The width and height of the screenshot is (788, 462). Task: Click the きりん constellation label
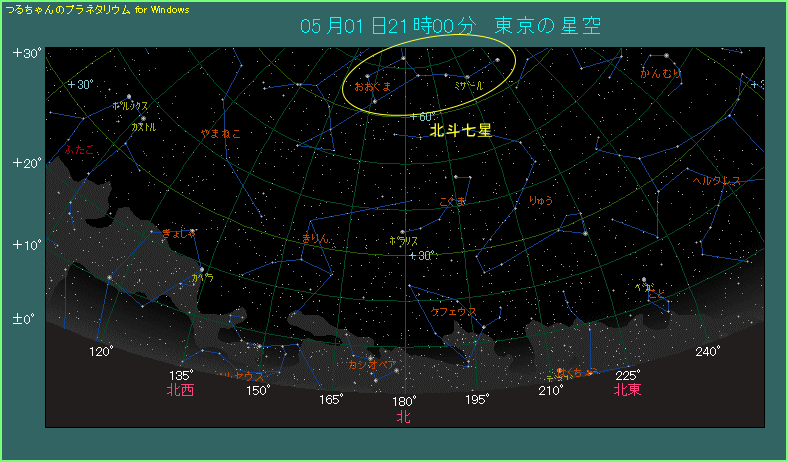[x=315, y=238]
